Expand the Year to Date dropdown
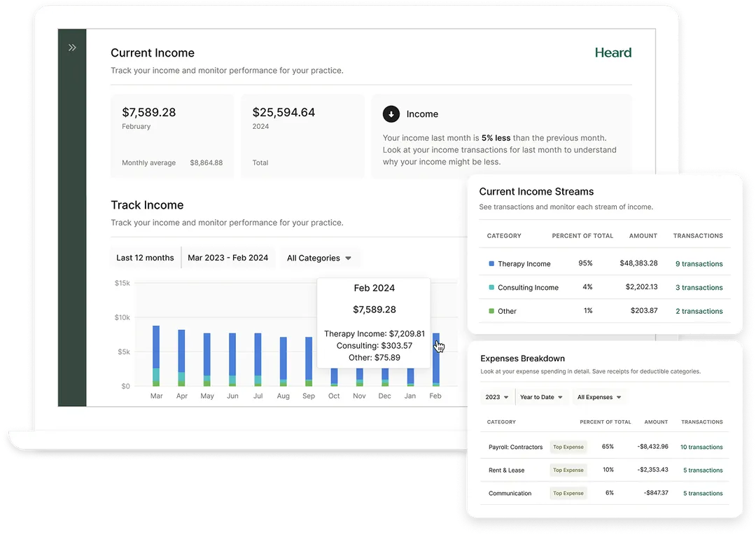756x535 pixels. 541,397
